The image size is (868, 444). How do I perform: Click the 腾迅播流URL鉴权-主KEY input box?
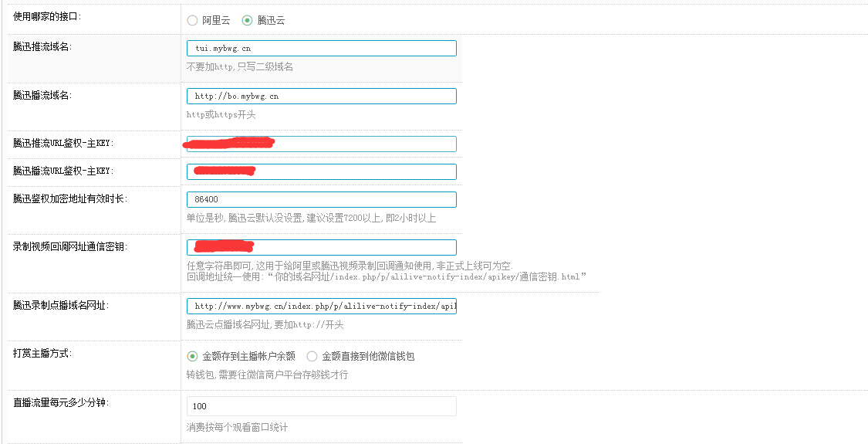tap(355, 171)
